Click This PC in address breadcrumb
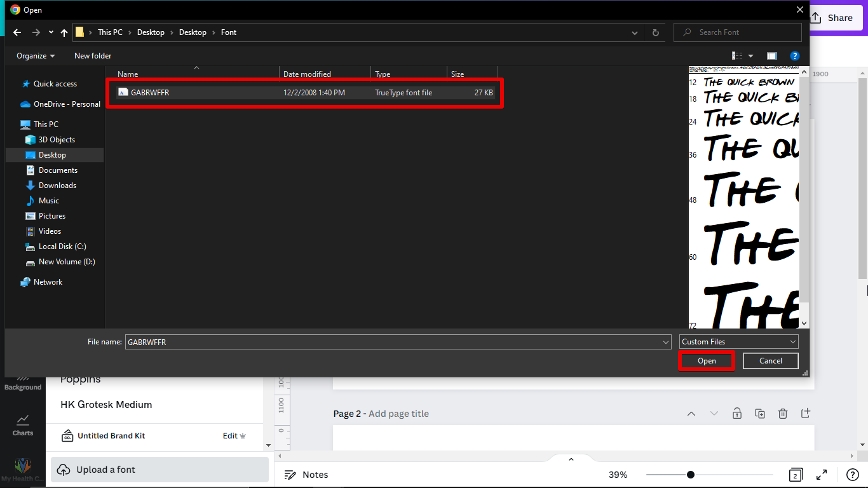This screenshot has width=868, height=488. [x=110, y=32]
